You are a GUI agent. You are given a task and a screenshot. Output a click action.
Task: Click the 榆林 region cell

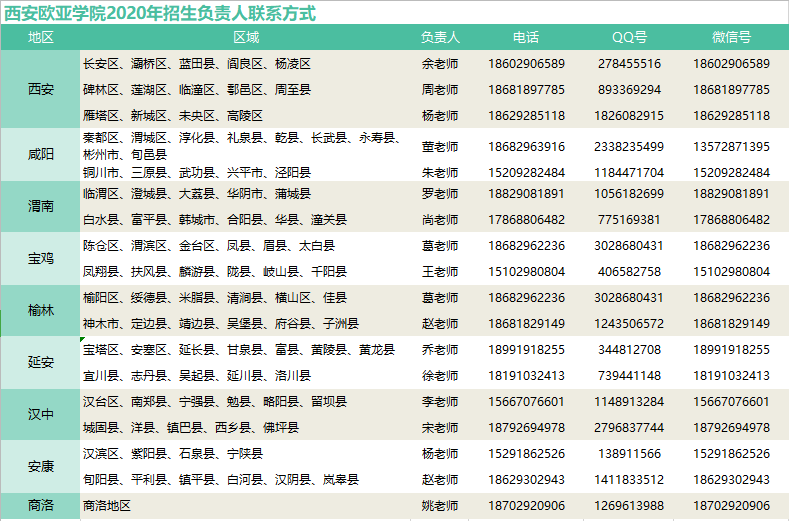[x=41, y=310]
